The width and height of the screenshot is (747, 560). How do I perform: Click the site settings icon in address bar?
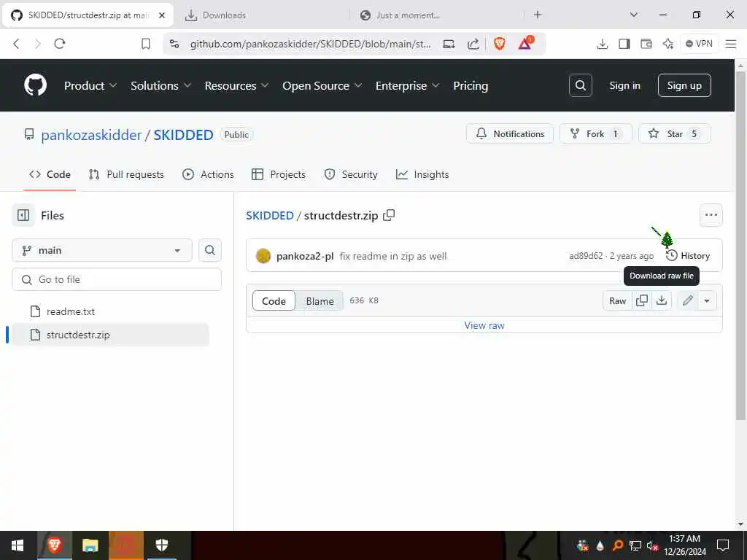(174, 44)
